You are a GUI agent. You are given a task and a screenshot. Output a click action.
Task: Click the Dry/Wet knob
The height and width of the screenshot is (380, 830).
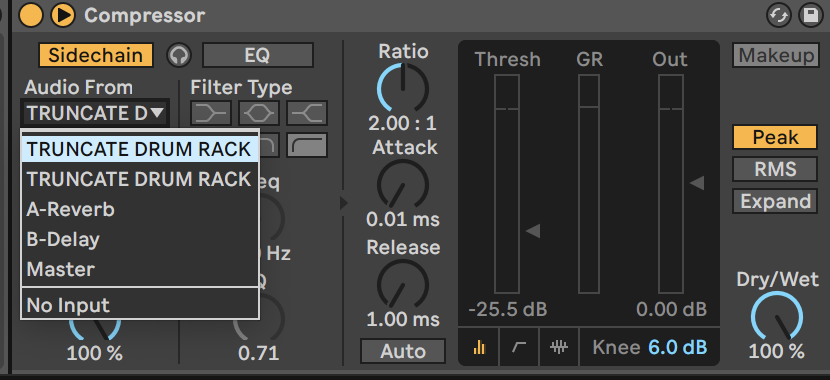(777, 316)
